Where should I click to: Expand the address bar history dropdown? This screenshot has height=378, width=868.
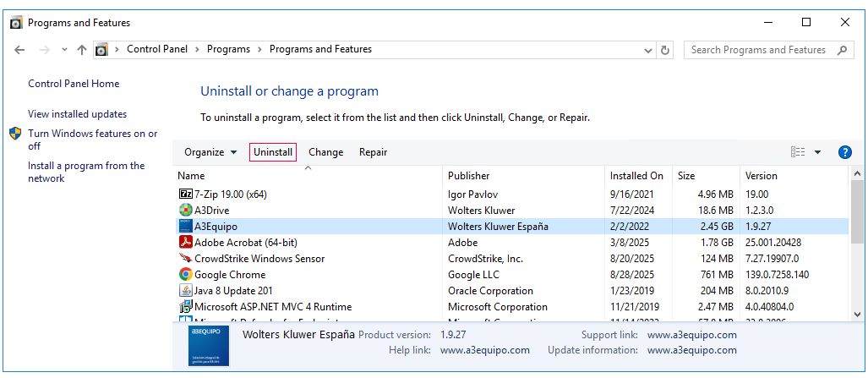648,50
